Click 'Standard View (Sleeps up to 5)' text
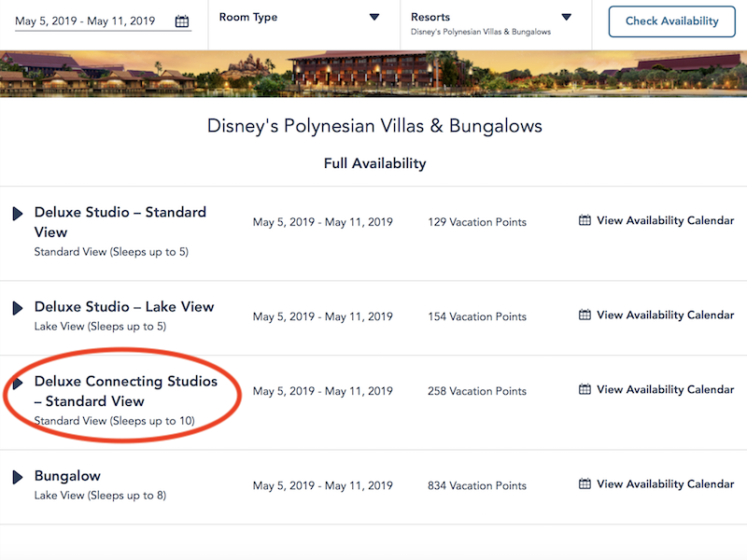Image resolution: width=747 pixels, height=560 pixels. pyautogui.click(x=111, y=252)
